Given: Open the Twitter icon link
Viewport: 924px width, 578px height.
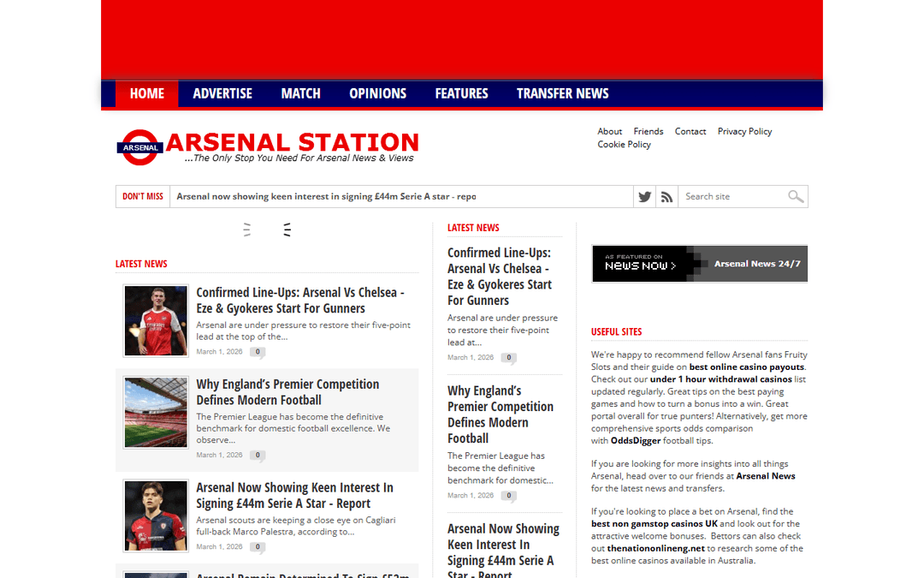Looking at the screenshot, I should point(645,196).
